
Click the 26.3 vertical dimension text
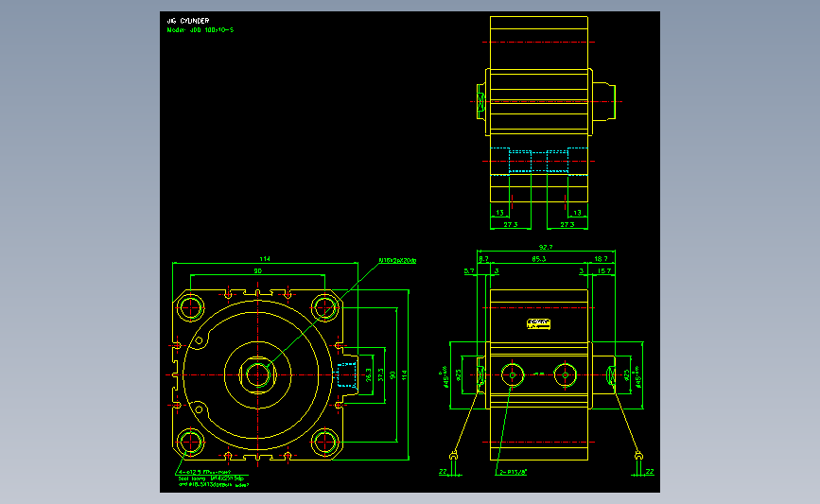(368, 374)
